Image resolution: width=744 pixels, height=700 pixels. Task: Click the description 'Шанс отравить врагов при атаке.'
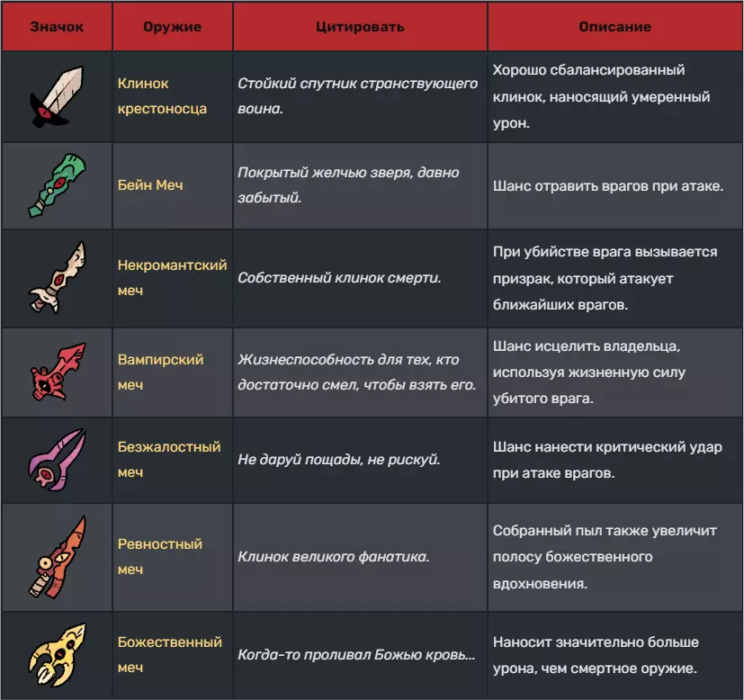pos(607,185)
